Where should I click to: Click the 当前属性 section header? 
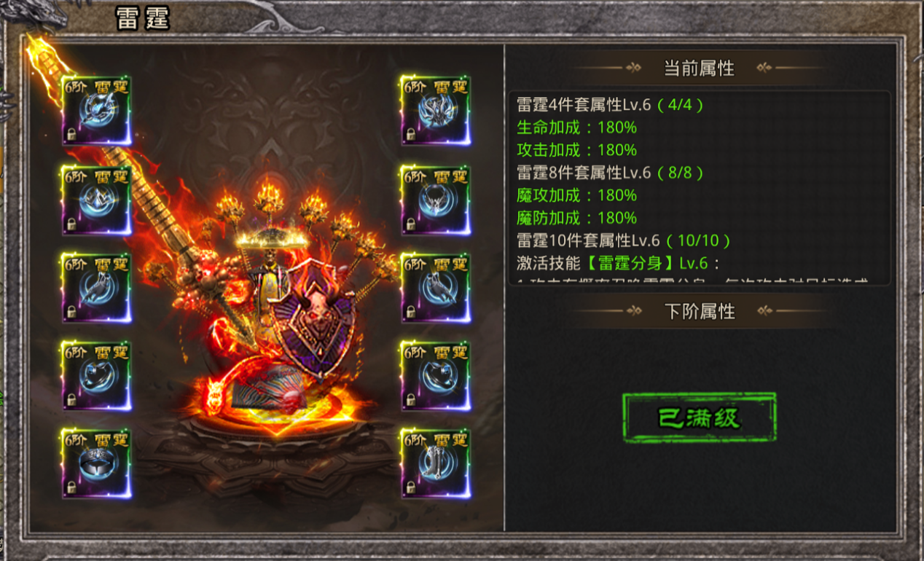pyautogui.click(x=699, y=68)
